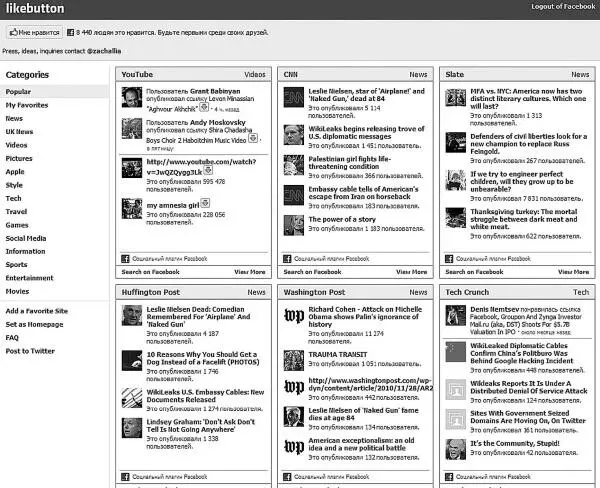Click View More in Slate box
Viewport: 600px width, 488px height.
tap(574, 272)
